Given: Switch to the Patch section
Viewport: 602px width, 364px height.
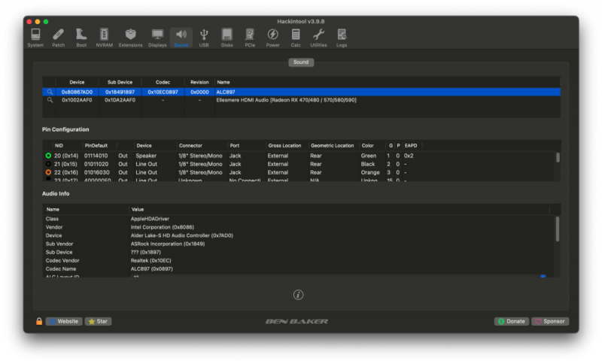Looking at the screenshot, I should [x=58, y=37].
